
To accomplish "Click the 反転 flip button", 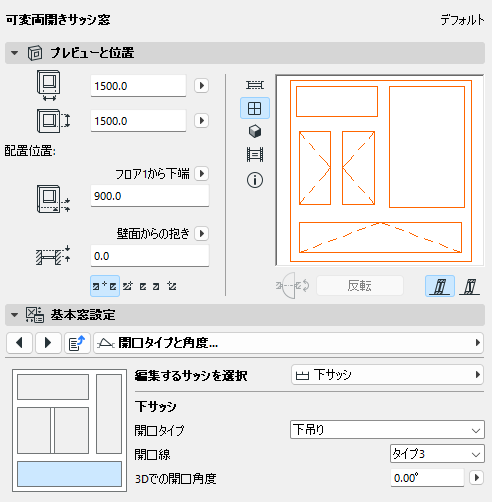I will point(360,286).
